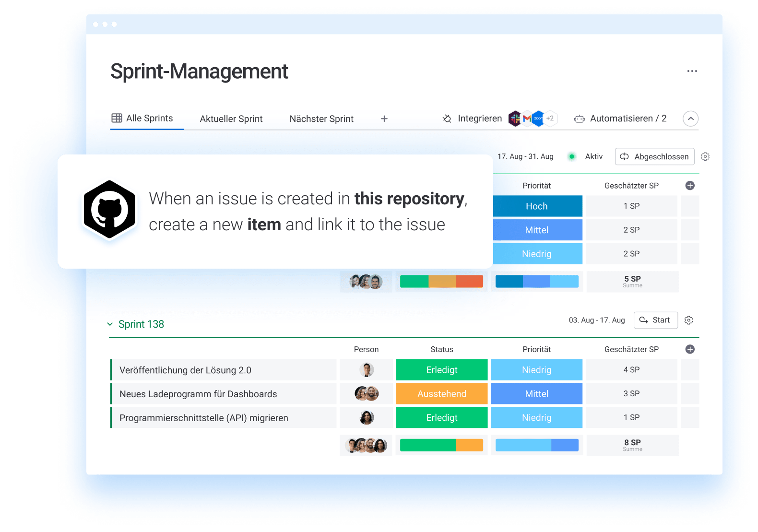Open the Zoom integration icon
The height and width of the screenshot is (532, 758).
(538, 118)
